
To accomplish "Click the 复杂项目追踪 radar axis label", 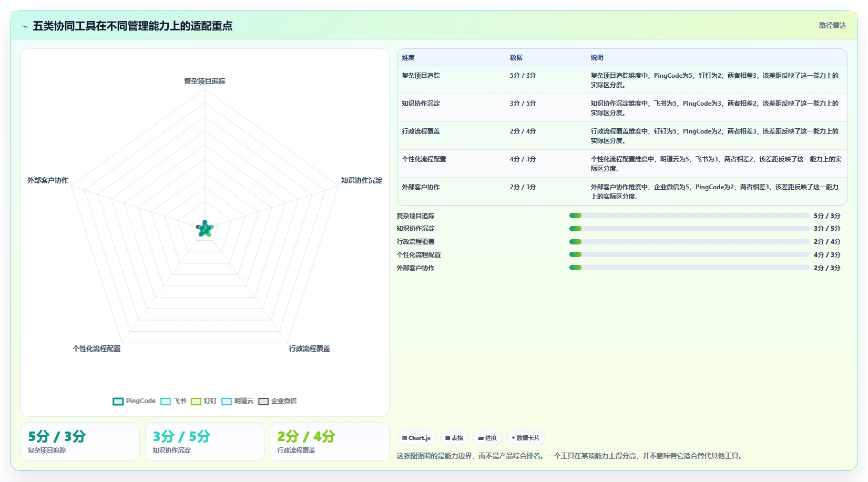I will coord(205,81).
